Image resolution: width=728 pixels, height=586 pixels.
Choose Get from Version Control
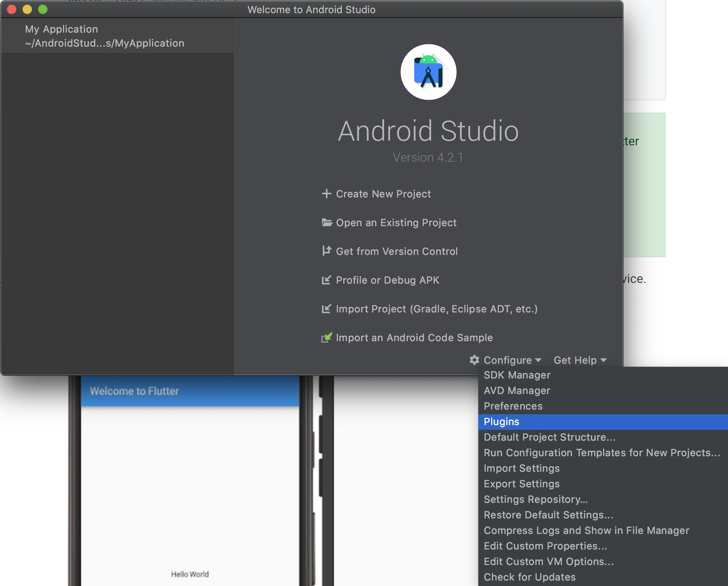[x=397, y=251]
